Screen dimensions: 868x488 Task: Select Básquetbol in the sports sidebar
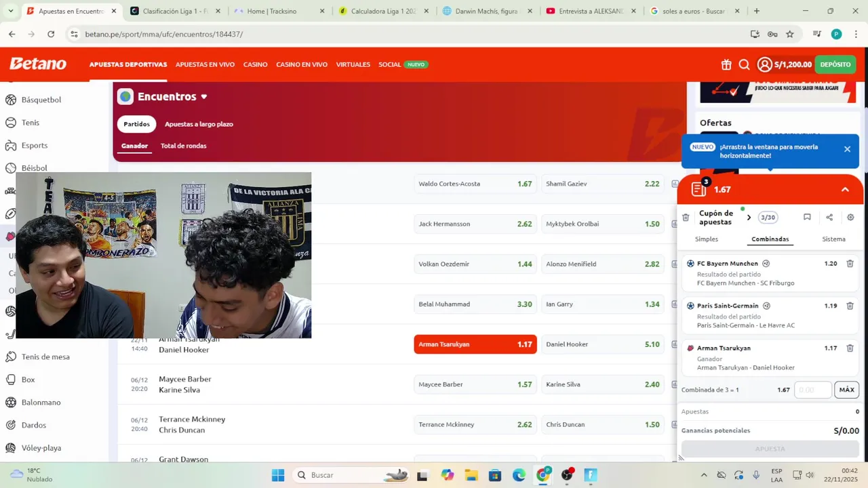pos(41,100)
